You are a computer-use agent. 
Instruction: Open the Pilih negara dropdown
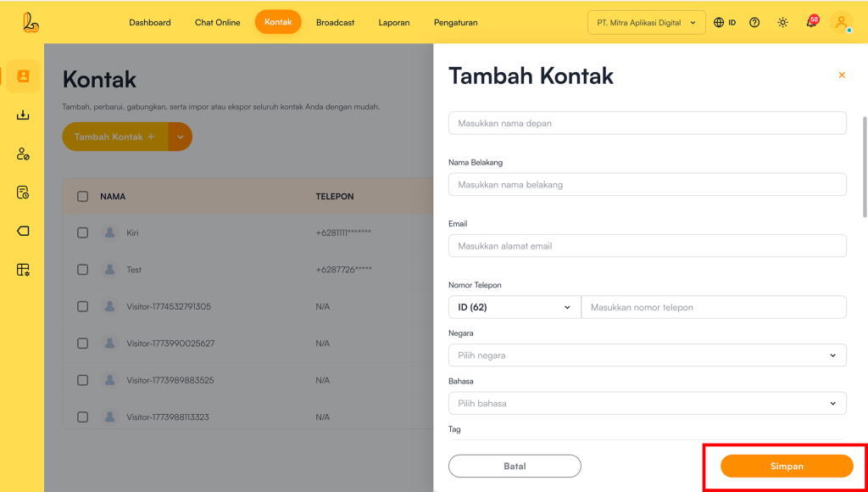coord(647,355)
